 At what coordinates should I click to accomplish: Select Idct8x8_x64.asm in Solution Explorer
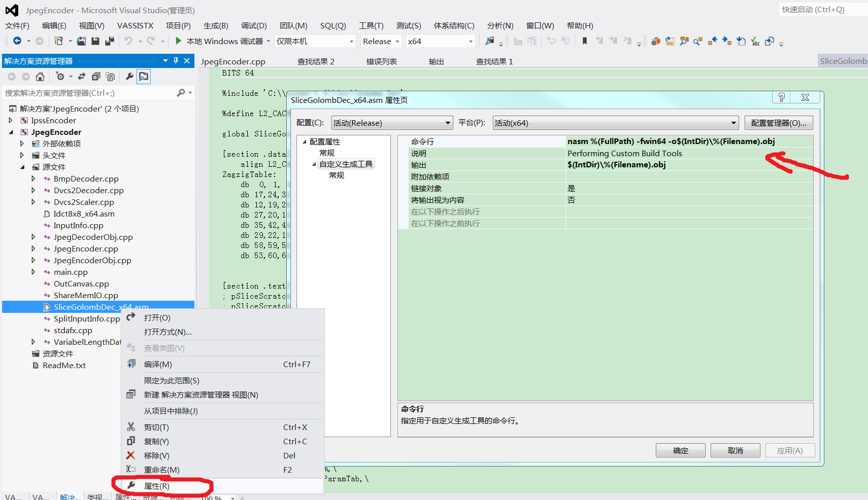[84, 214]
